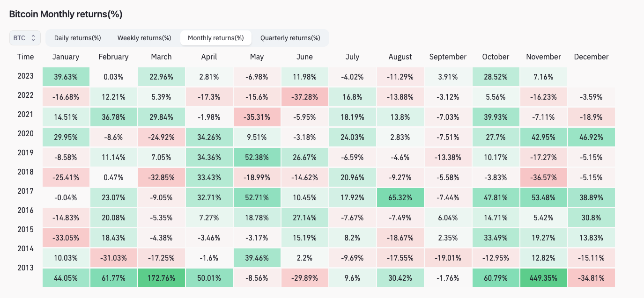The height and width of the screenshot is (298, 644).
Task: Switch to Weekly returns(%) tab
Action: click(144, 38)
